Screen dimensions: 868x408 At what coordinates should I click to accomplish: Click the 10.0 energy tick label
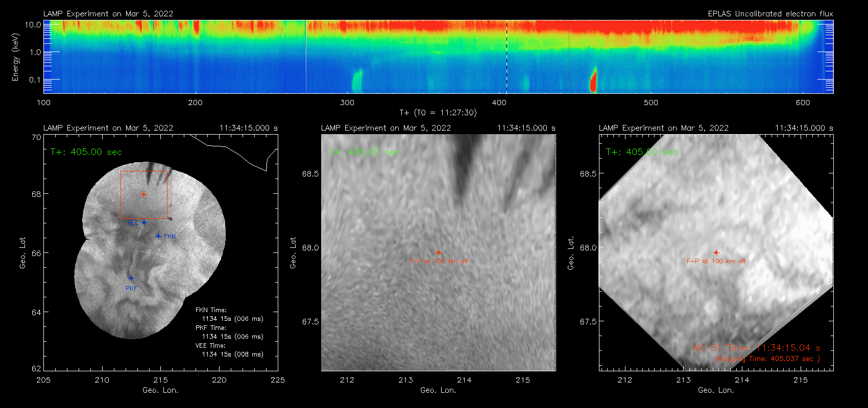(33, 24)
